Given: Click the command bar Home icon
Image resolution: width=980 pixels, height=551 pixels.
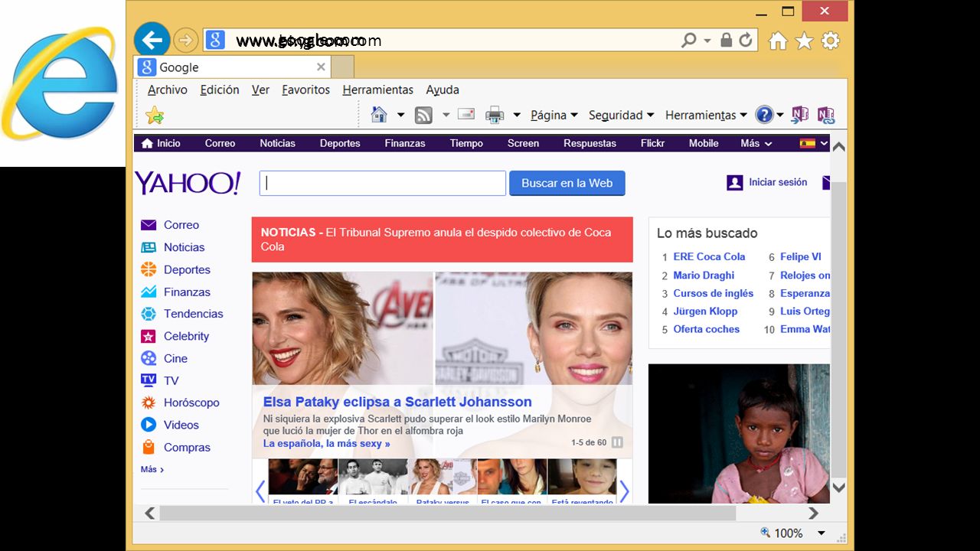Looking at the screenshot, I should (x=379, y=115).
